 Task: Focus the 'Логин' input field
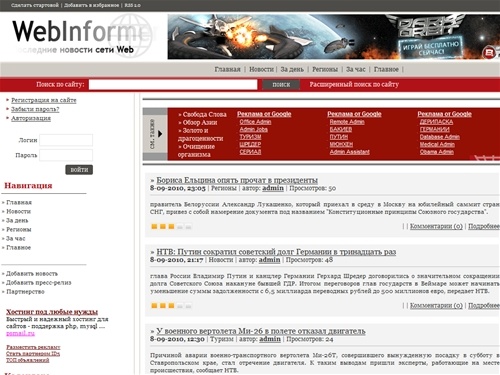(66, 140)
